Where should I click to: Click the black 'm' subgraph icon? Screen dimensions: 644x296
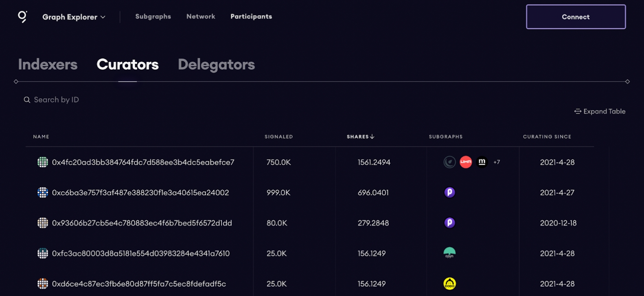pos(482,162)
